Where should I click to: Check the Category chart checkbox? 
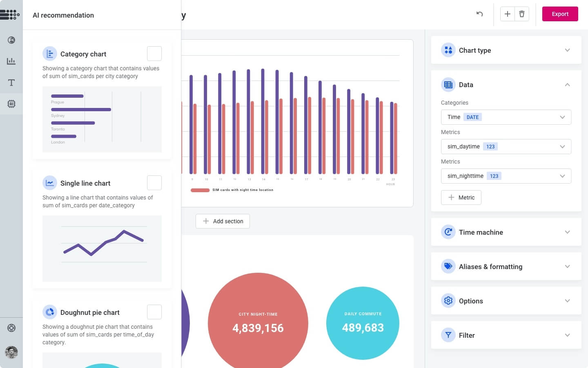point(154,54)
